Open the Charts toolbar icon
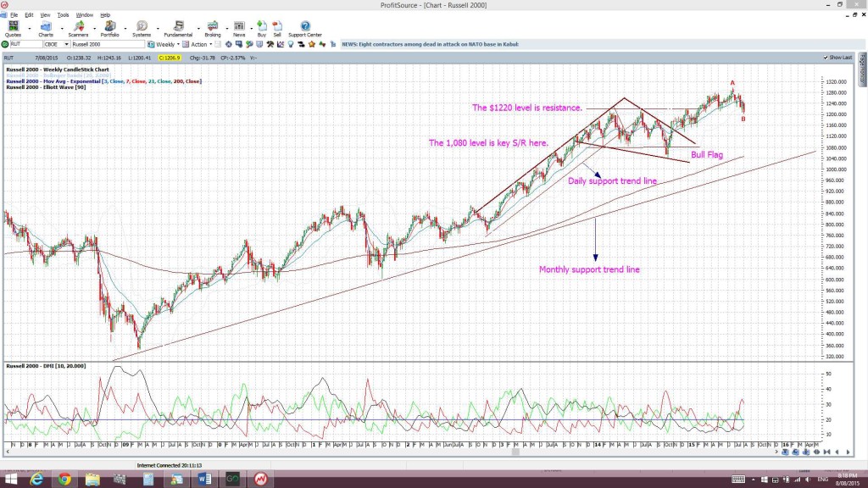Image resolution: width=868 pixels, height=488 pixels. [x=46, y=28]
